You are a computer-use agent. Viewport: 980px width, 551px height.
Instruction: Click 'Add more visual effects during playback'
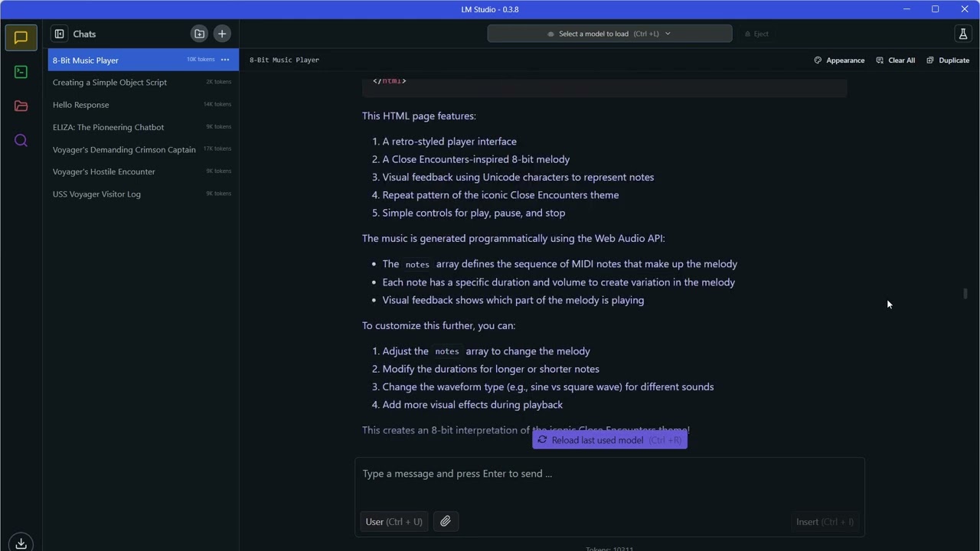[472, 405]
